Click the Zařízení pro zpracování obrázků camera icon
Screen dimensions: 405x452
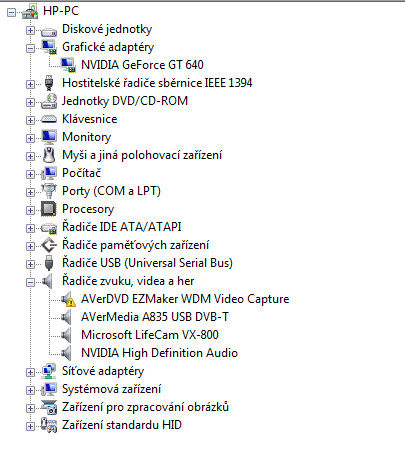pyautogui.click(x=49, y=407)
